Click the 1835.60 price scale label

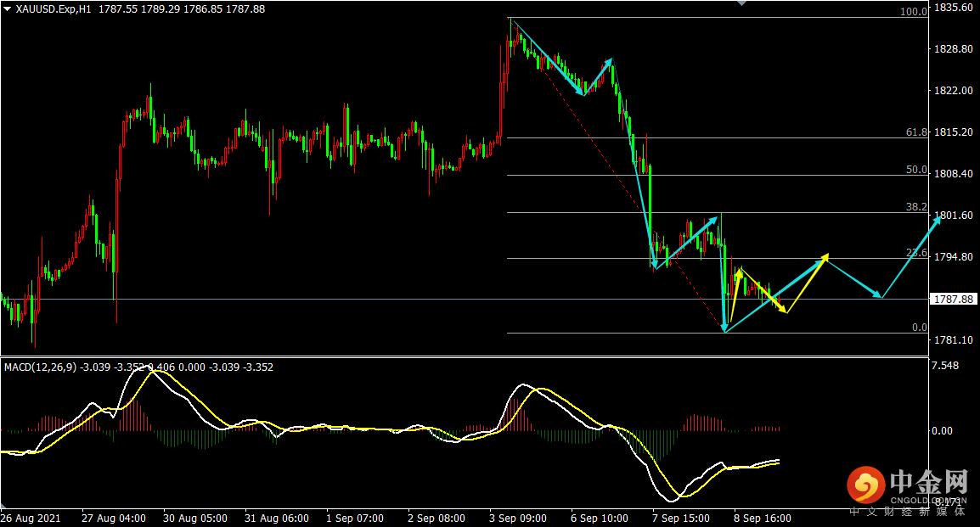point(953,8)
